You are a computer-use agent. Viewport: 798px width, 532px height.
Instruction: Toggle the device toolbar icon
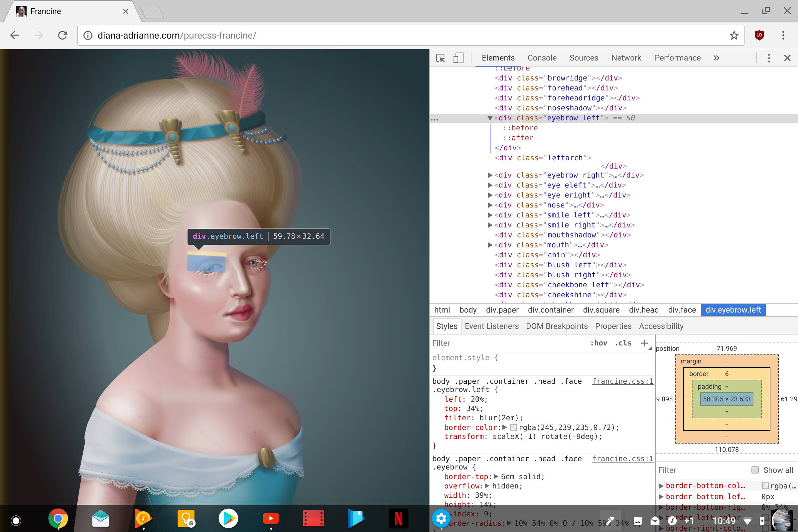pos(458,58)
